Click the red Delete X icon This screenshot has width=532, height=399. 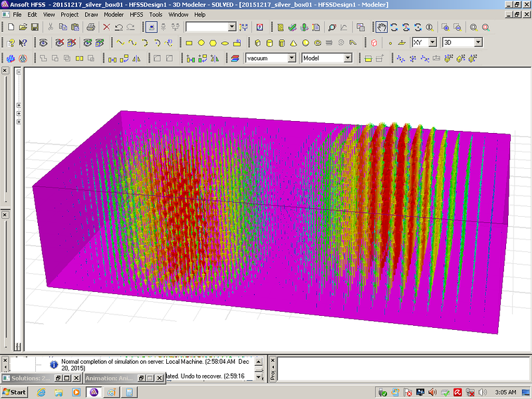coord(106,27)
